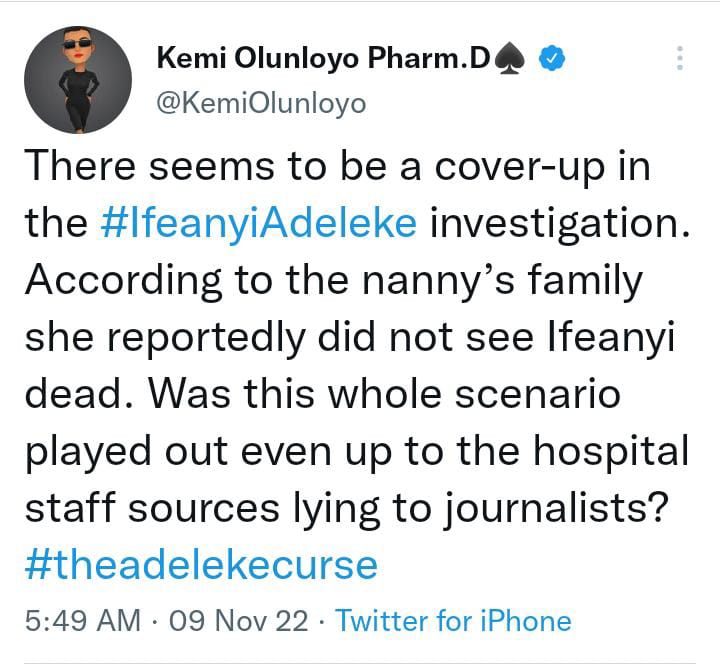This screenshot has height=670, width=720.
Task: Click the 09 Nov 22 date
Action: [239, 620]
